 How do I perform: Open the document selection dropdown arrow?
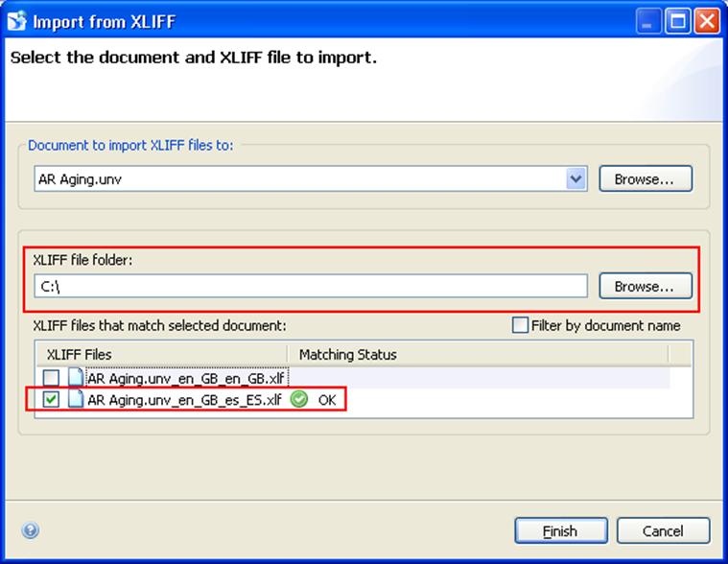575,178
